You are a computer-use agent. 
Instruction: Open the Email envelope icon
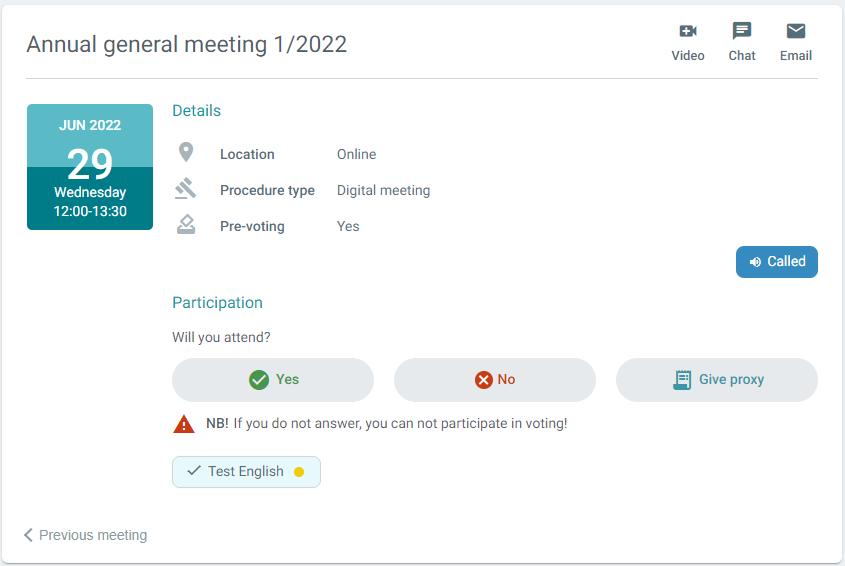(795, 31)
